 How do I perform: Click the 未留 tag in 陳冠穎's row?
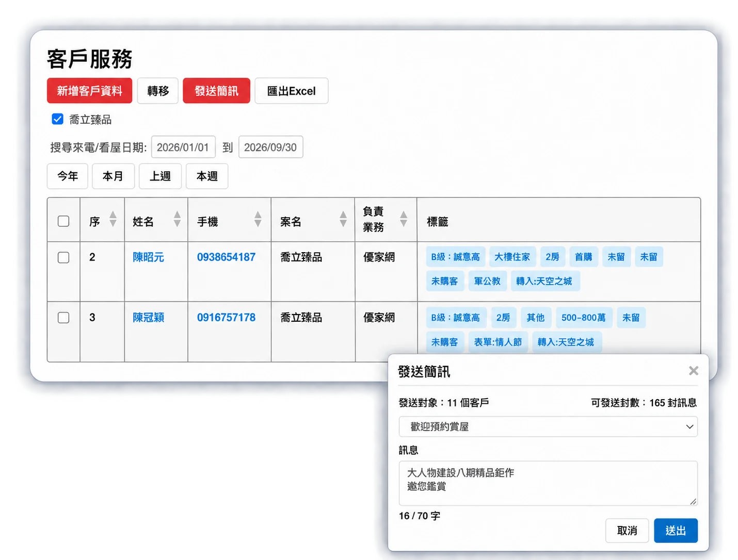click(x=631, y=318)
